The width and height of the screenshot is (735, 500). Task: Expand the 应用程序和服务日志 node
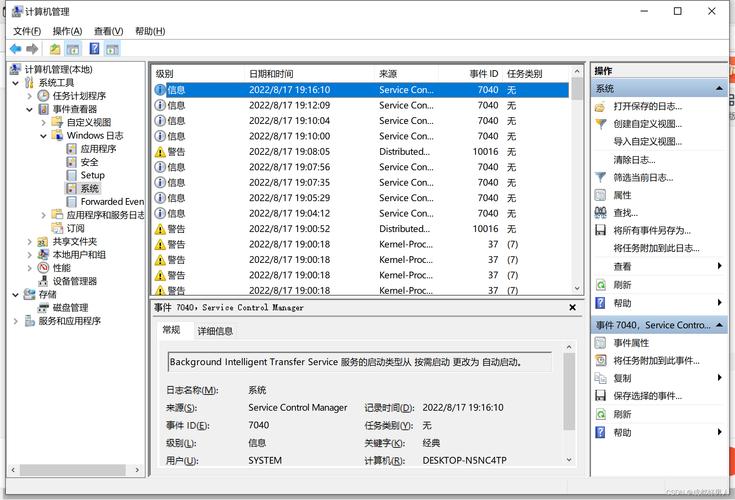click(x=44, y=215)
